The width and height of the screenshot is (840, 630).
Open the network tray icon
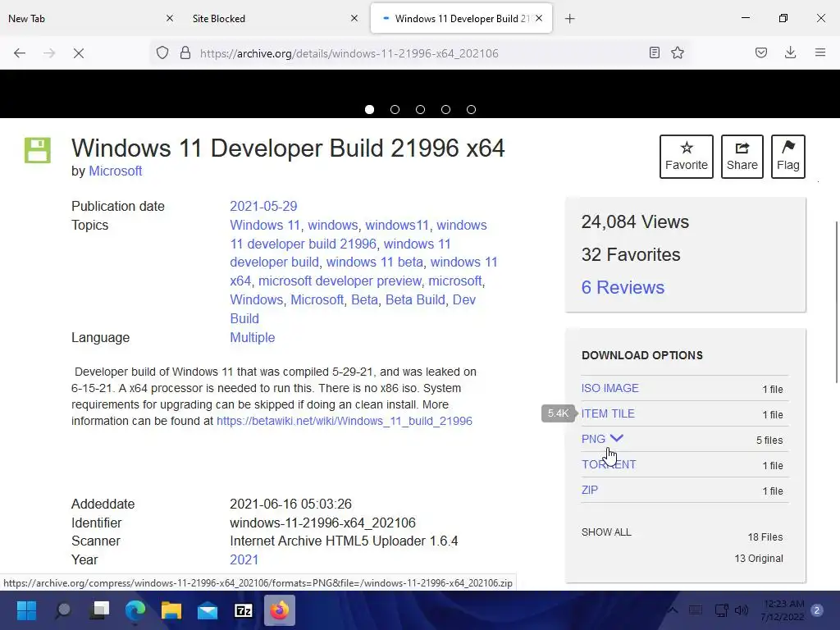click(x=722, y=610)
